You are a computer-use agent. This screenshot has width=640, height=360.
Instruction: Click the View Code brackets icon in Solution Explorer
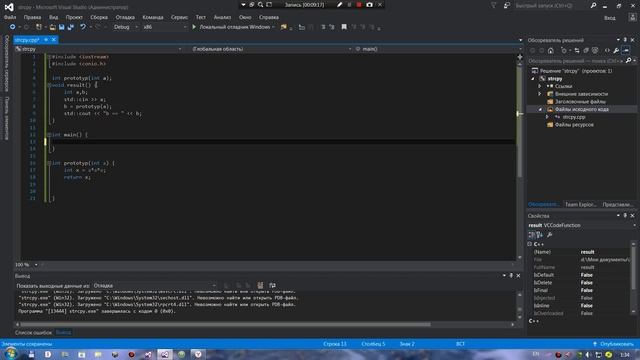pos(607,51)
